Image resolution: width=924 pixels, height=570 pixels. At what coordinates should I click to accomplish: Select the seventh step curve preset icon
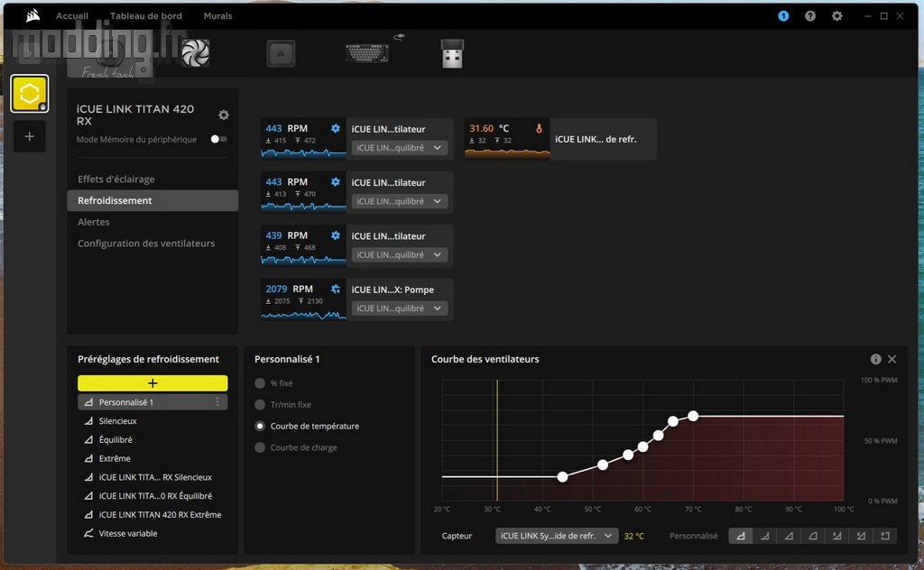[885, 536]
